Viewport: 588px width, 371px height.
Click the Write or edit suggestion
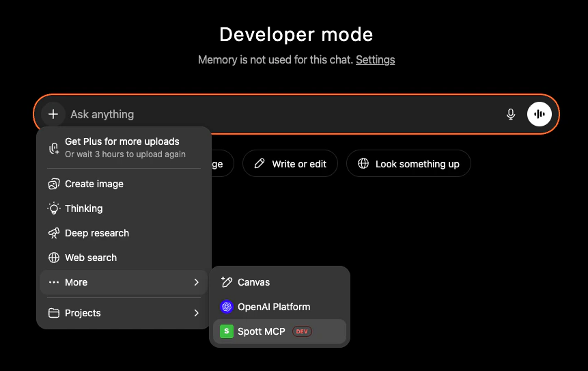pos(290,163)
